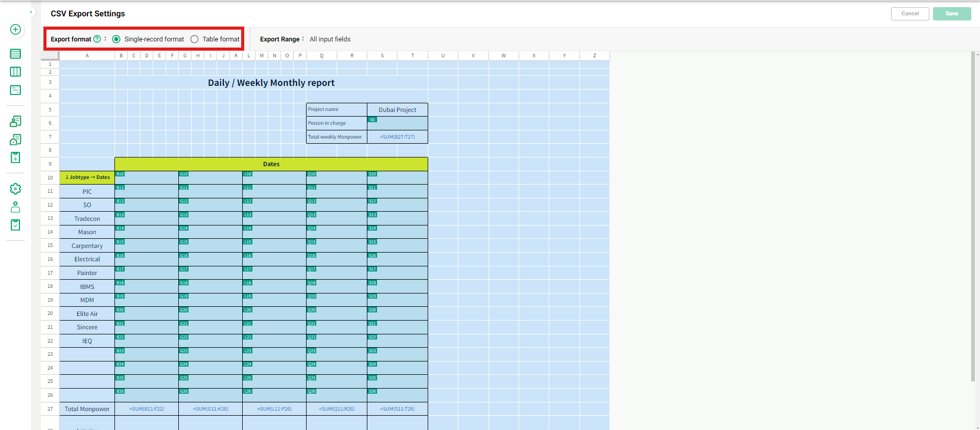The width and height of the screenshot is (980, 430).
Task: Click the Cancel button
Action: (909, 14)
